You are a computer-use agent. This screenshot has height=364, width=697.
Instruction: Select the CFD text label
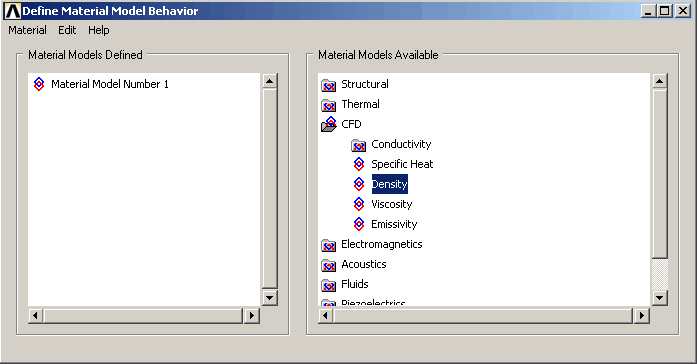351,124
